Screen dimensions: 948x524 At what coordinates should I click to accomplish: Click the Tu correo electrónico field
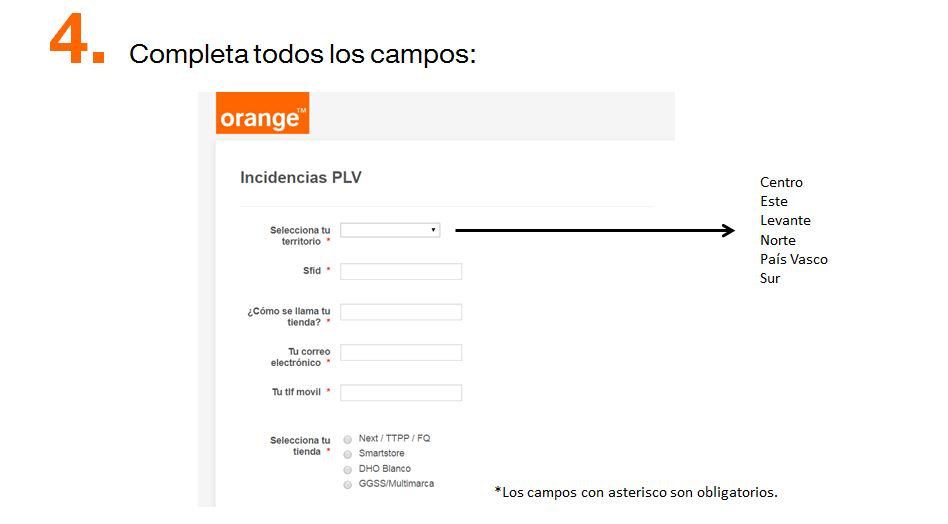click(x=401, y=352)
